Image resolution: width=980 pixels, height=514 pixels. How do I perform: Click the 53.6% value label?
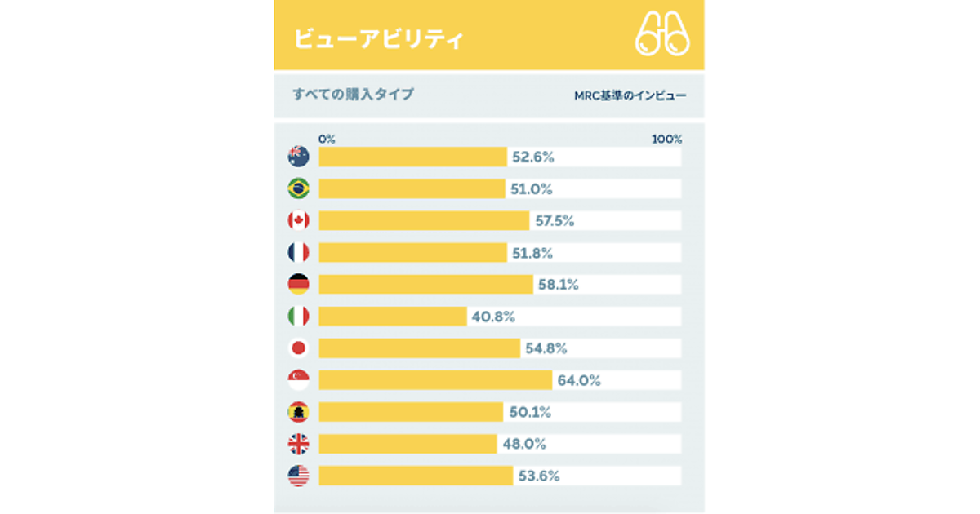point(539,476)
